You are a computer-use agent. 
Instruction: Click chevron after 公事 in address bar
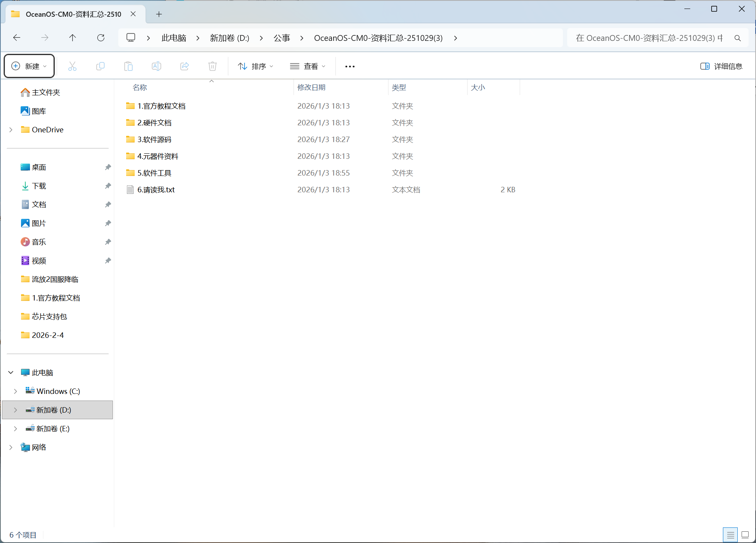click(302, 38)
